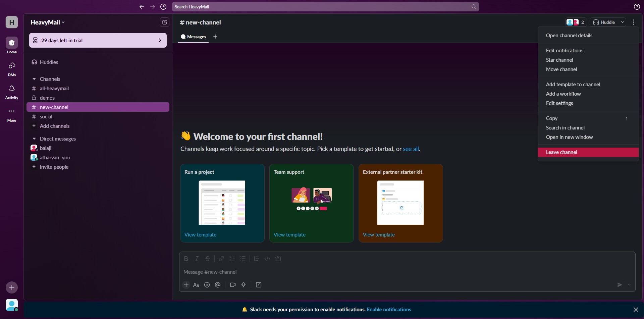Image resolution: width=644 pixels, height=319 pixels.
Task: Open the Huddle options dropdown arrow
Action: pyautogui.click(x=622, y=22)
